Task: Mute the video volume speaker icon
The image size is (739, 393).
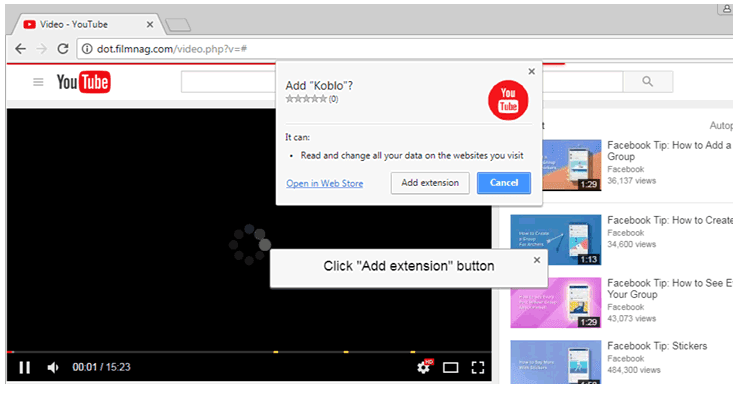Action: pos(53,367)
